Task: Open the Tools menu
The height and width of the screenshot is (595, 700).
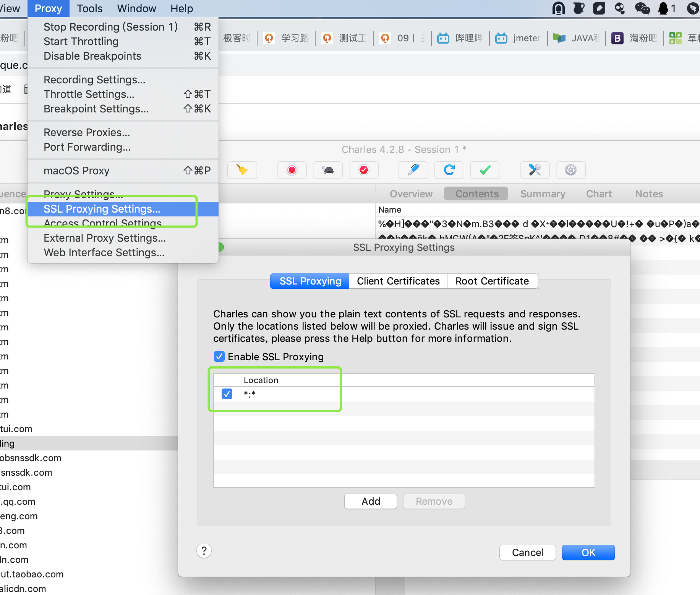Action: (89, 8)
